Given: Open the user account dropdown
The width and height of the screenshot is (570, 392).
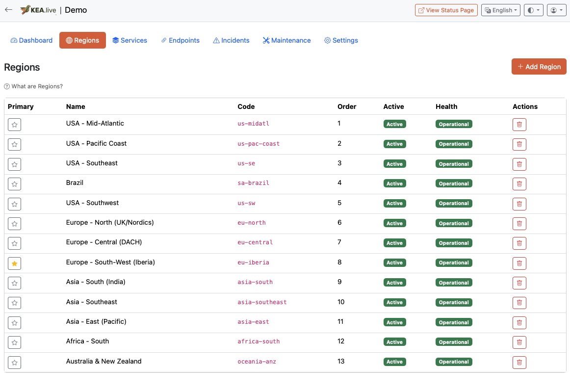Looking at the screenshot, I should (x=557, y=10).
